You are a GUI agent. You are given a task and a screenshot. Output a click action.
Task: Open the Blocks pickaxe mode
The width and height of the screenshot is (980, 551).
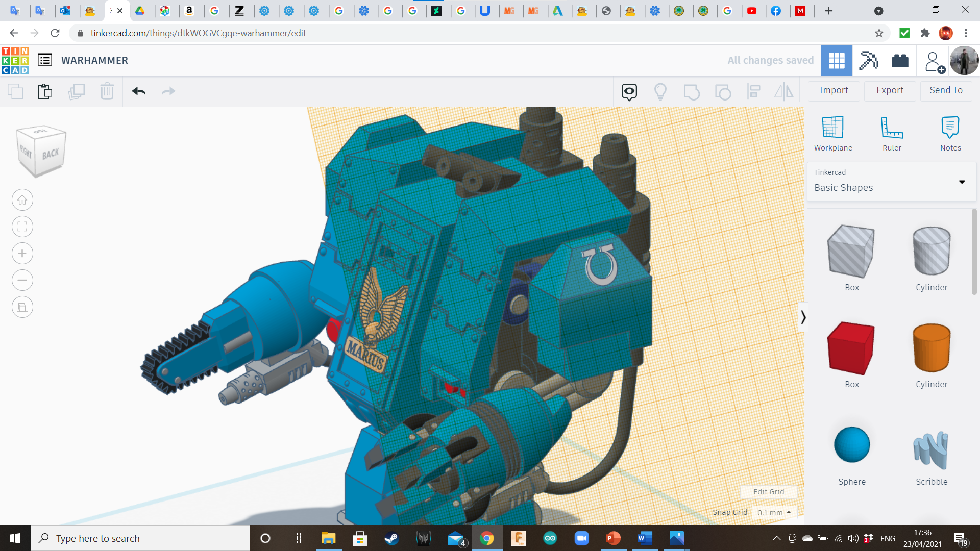click(868, 61)
